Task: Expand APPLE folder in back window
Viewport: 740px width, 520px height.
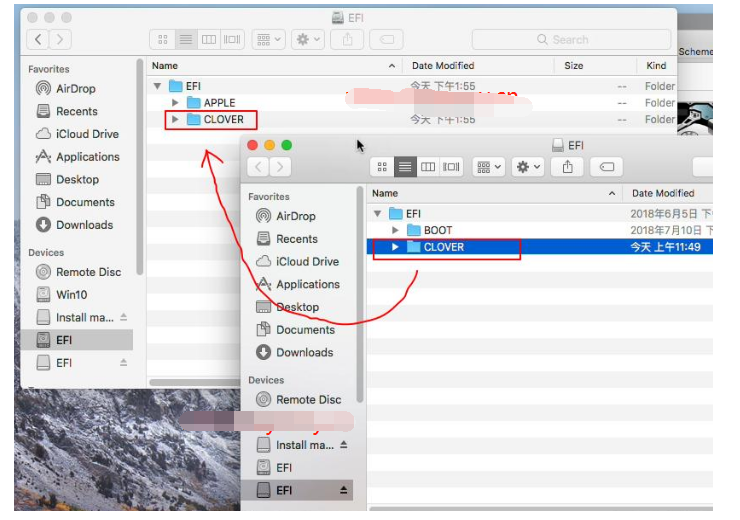Action: [x=175, y=103]
